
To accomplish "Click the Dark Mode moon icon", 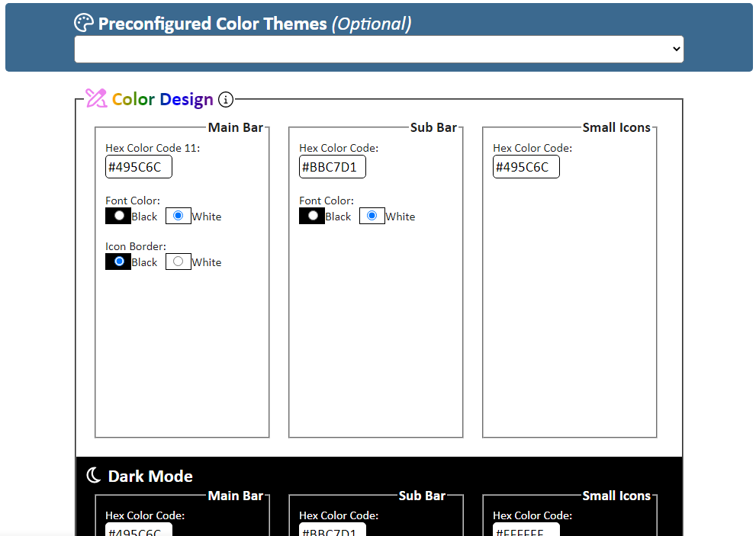I will [x=94, y=476].
